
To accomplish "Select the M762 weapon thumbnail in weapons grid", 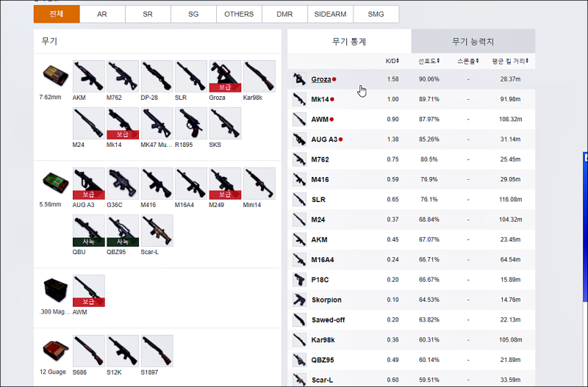I will click(x=123, y=76).
